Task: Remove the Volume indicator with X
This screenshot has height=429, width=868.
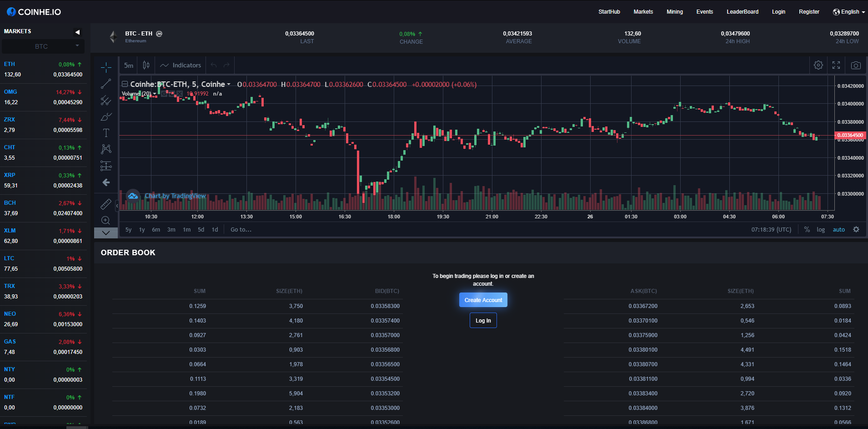Action: point(180,94)
